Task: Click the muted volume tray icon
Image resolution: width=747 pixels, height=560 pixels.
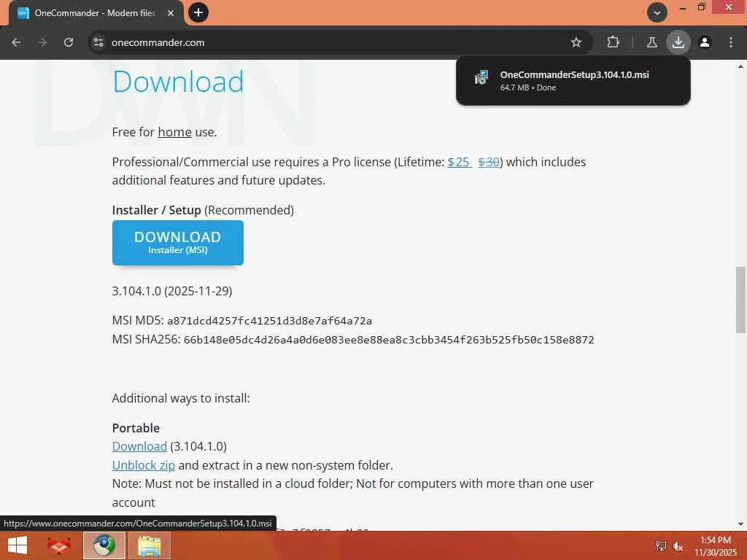Action: pyautogui.click(x=678, y=546)
